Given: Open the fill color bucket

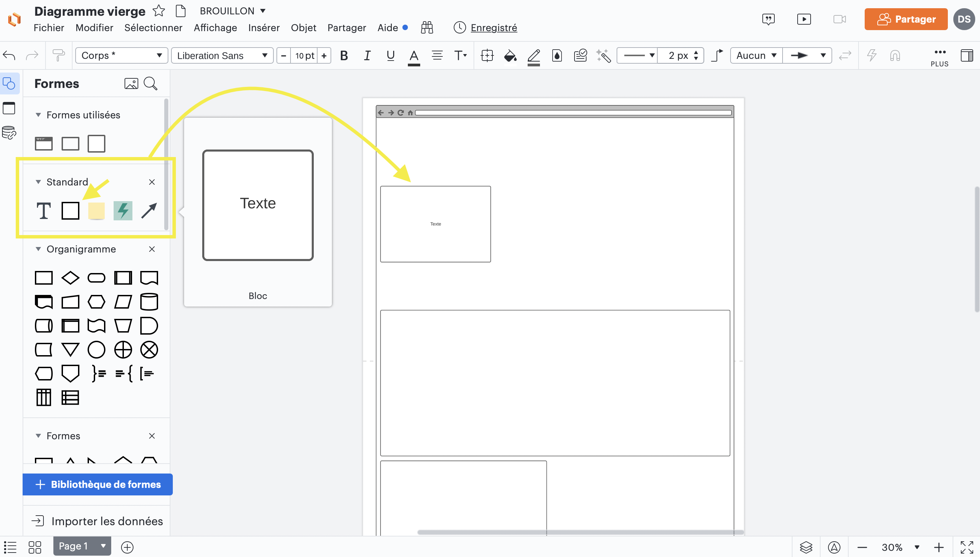Looking at the screenshot, I should coord(510,56).
